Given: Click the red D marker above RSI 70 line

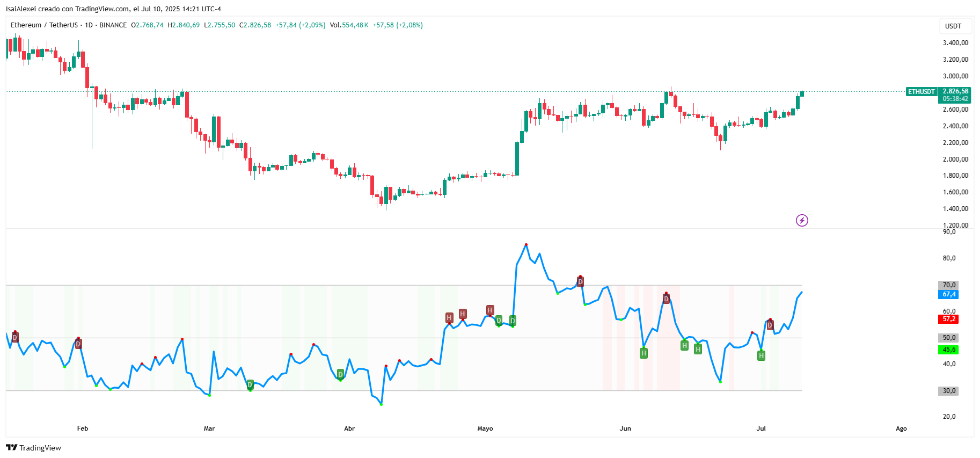Looking at the screenshot, I should [580, 282].
